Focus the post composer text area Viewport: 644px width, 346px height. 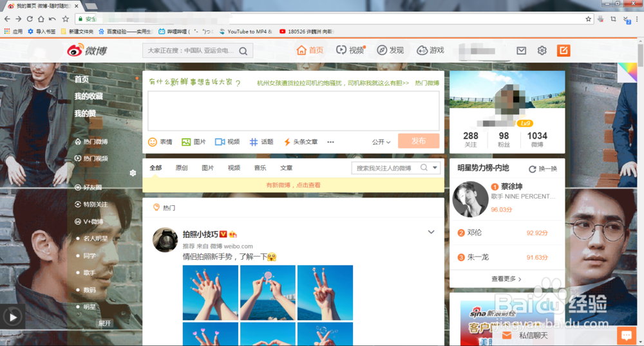[x=293, y=111]
